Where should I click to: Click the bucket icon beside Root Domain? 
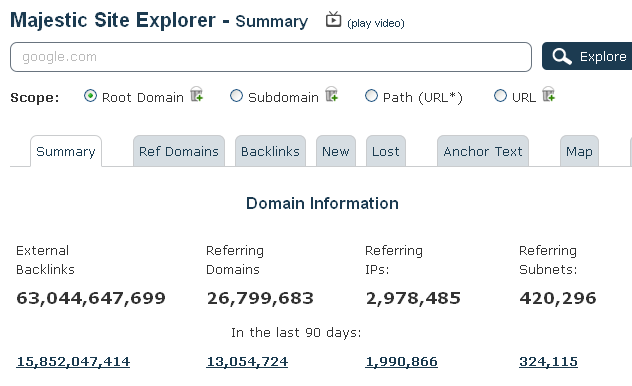click(197, 94)
